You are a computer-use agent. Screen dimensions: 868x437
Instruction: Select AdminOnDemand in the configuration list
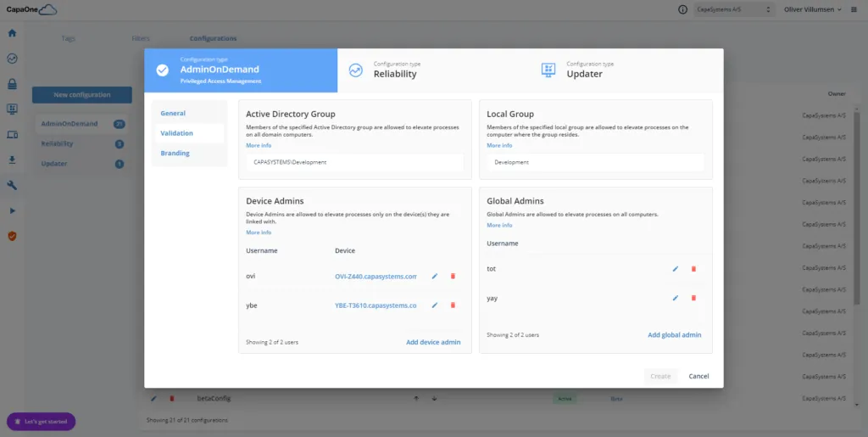82,124
